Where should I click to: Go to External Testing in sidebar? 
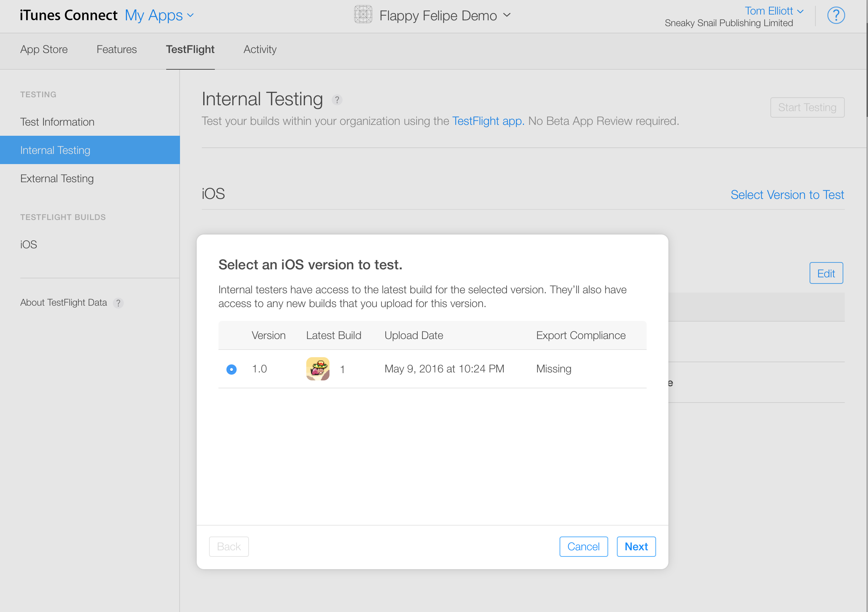[57, 179]
